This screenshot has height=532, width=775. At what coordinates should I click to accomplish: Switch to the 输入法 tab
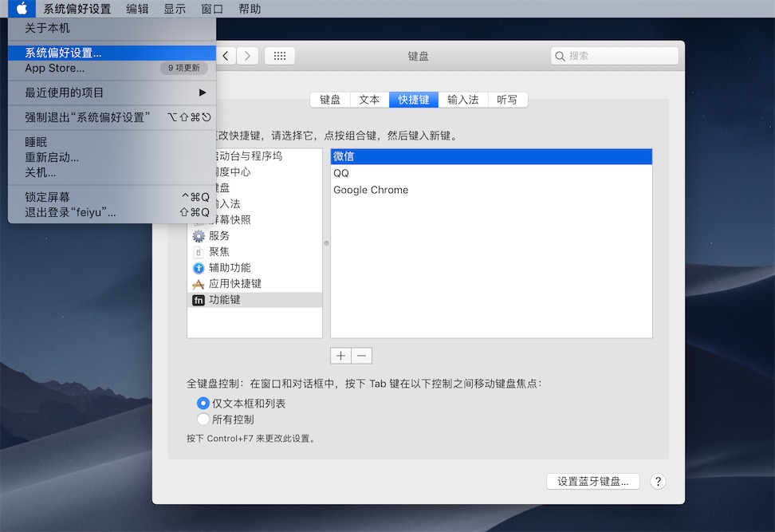click(x=463, y=100)
